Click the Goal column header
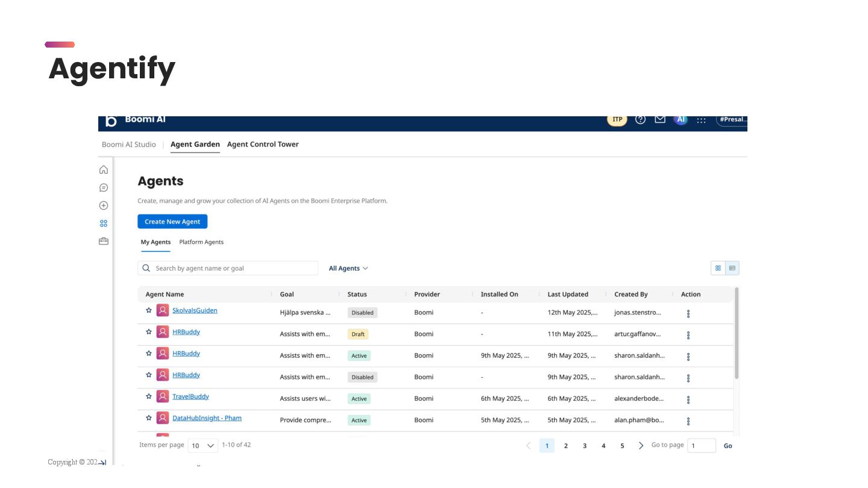The height and width of the screenshot is (488, 868). [287, 295]
